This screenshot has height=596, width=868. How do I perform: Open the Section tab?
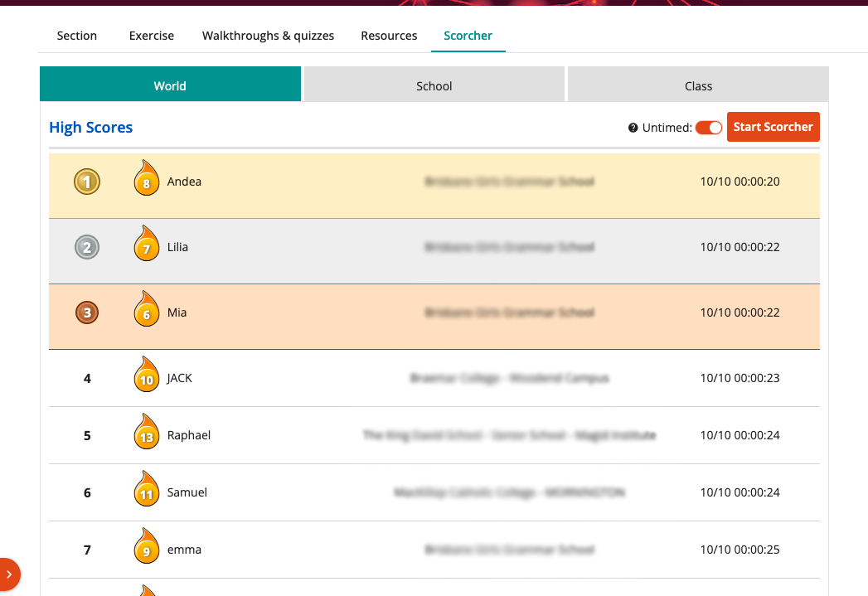pos(77,36)
